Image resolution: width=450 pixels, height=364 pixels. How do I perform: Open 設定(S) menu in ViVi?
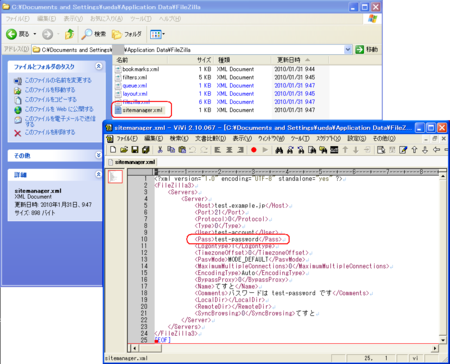tap(357, 138)
